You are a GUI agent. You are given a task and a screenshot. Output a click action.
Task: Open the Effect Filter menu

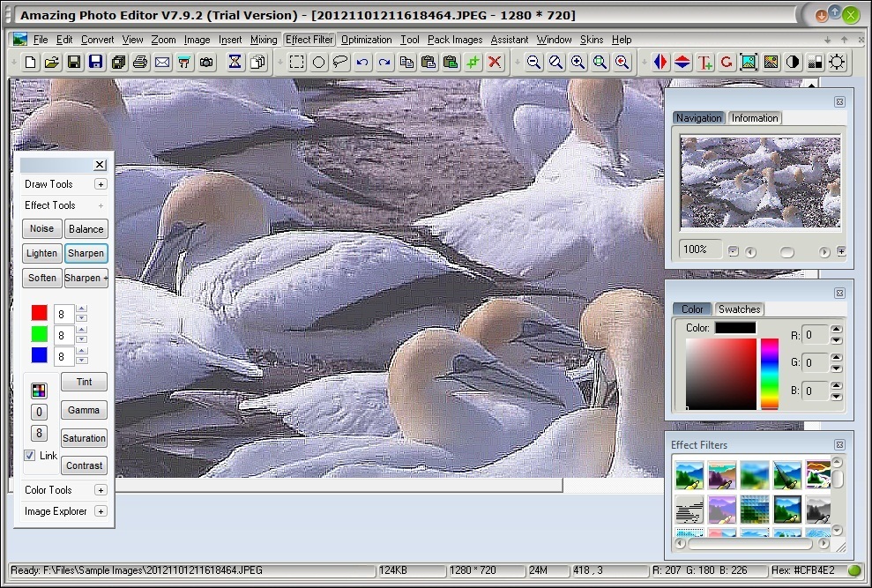click(308, 39)
